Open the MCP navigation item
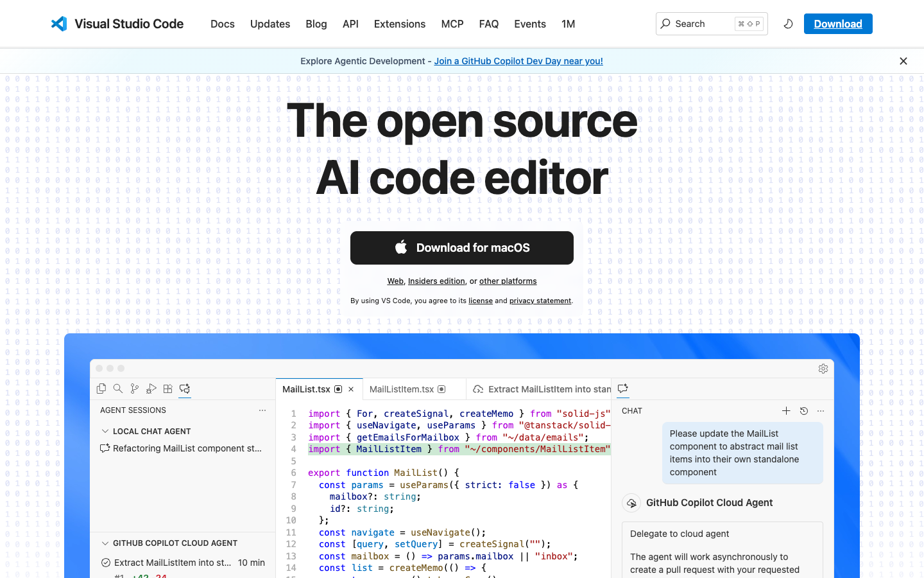924x578 pixels. click(452, 24)
